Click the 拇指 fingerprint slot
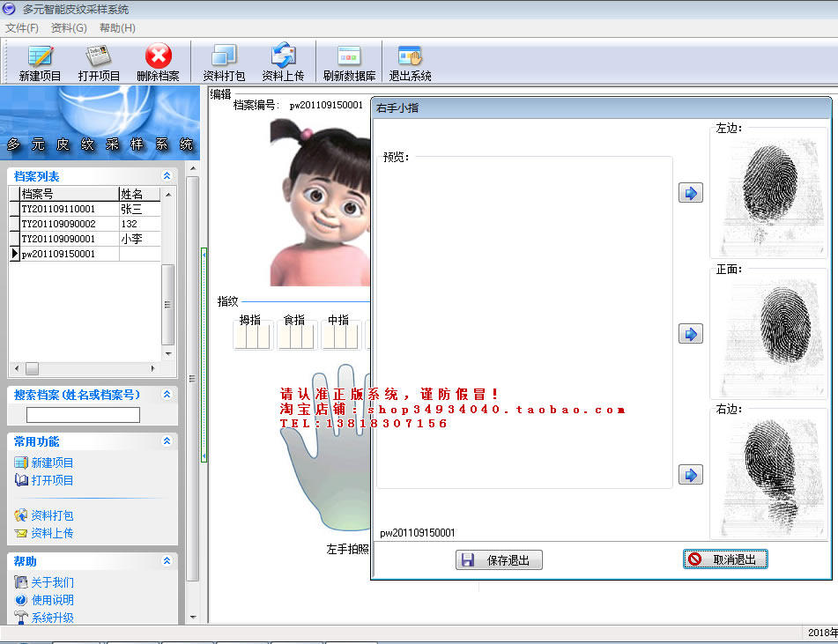The image size is (838, 644). [x=252, y=337]
